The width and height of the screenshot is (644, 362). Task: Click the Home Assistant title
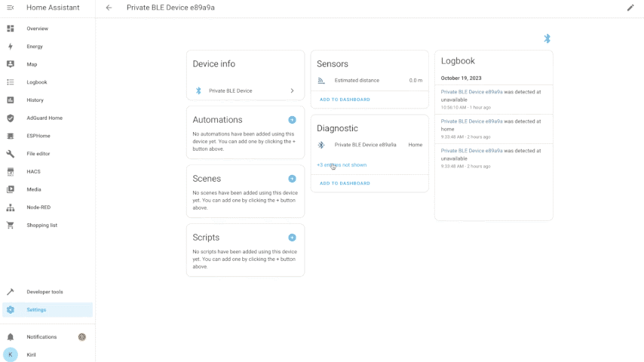pos(53,8)
